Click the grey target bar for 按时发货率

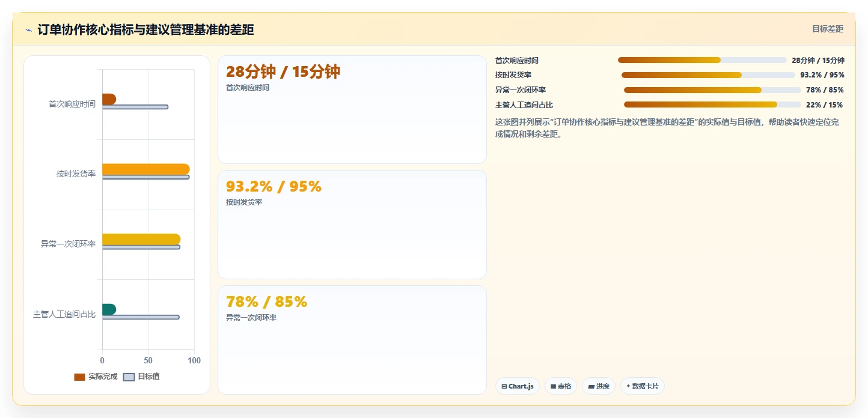pyautogui.click(x=146, y=177)
